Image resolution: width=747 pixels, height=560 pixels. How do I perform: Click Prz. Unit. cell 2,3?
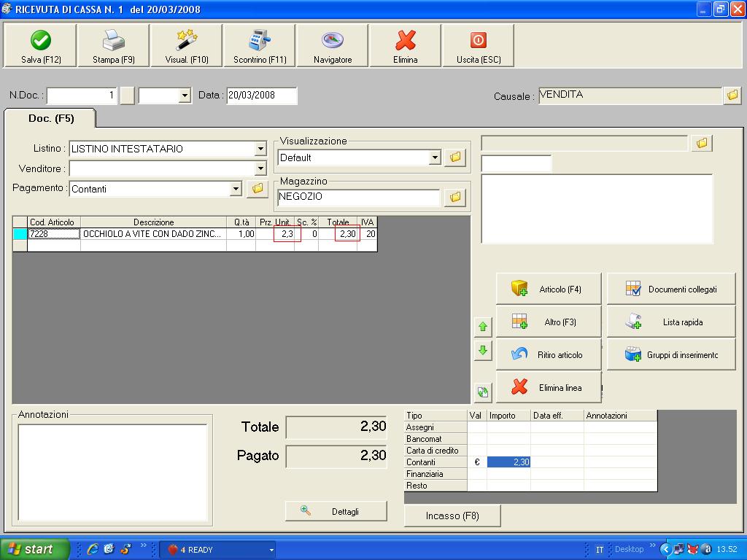[275, 234]
